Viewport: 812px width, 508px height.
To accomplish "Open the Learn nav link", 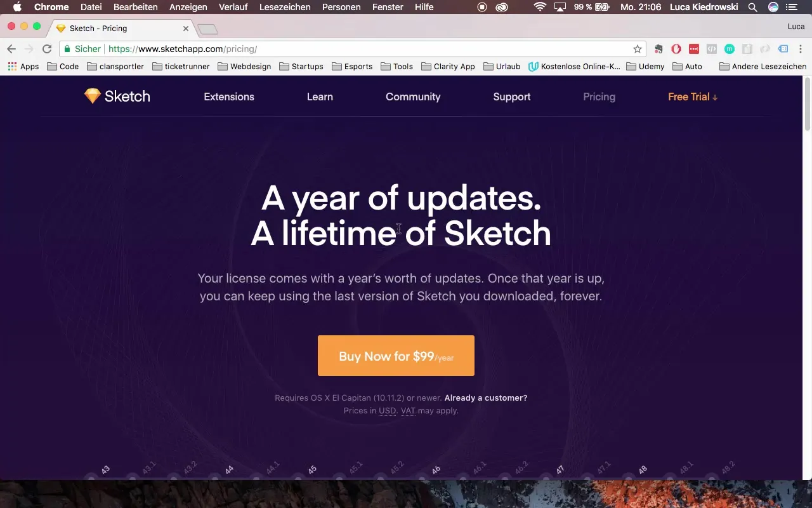I will coord(320,97).
